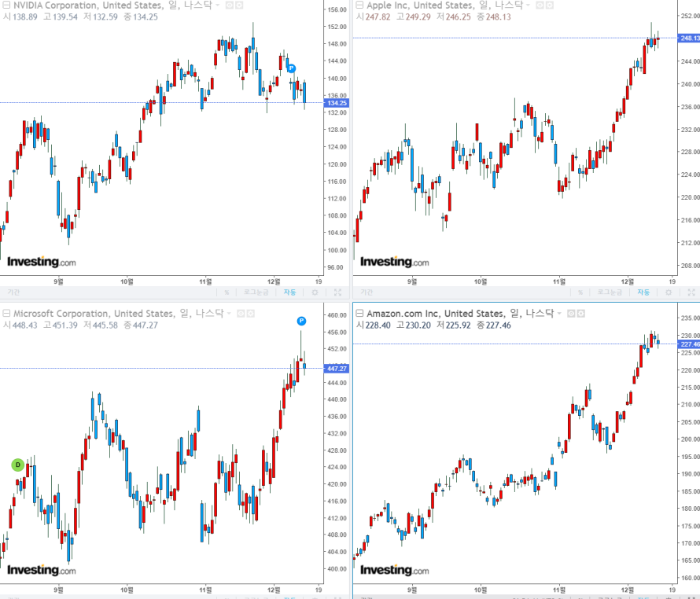Click the 134.25 price label on NVIDIA axis
The height and width of the screenshot is (599, 700).
(337, 103)
